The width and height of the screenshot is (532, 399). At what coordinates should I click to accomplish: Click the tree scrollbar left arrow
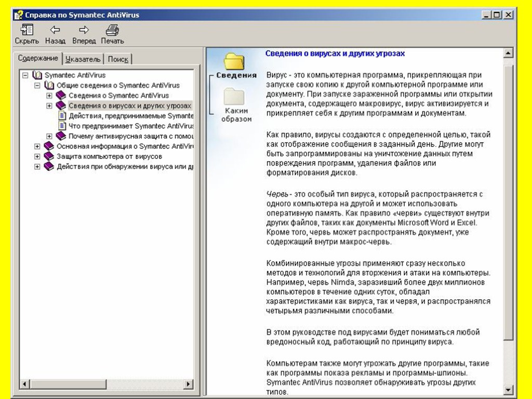[x=24, y=384]
